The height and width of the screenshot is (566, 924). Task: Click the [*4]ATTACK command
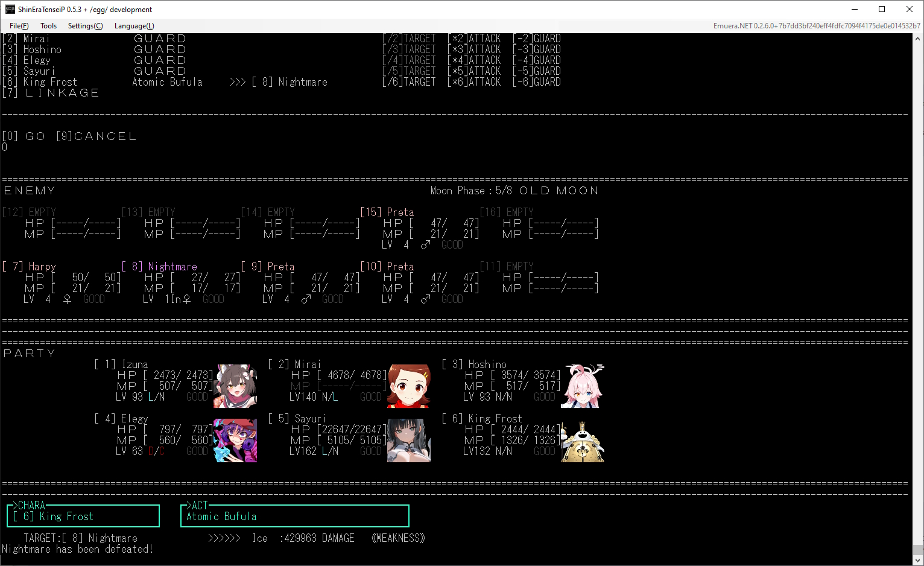pos(474,60)
